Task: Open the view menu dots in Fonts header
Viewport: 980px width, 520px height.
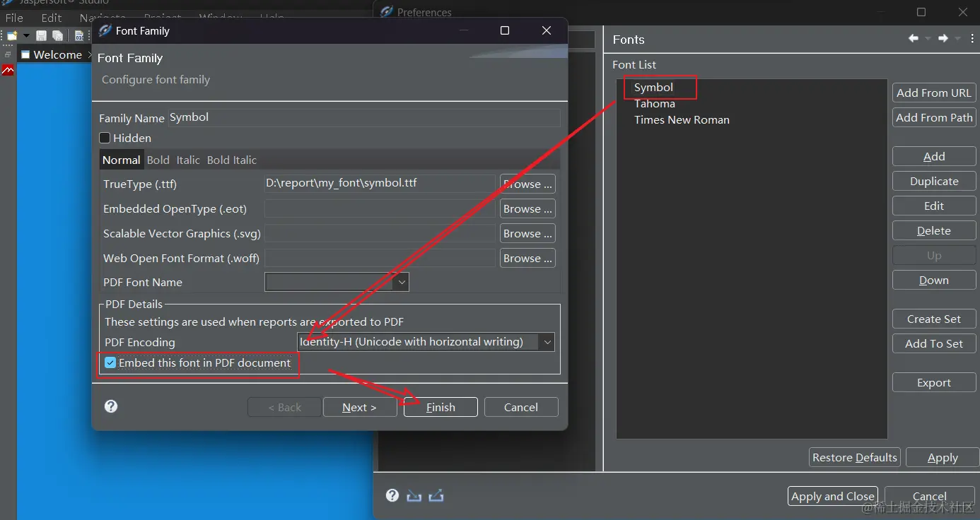Action: [971, 39]
